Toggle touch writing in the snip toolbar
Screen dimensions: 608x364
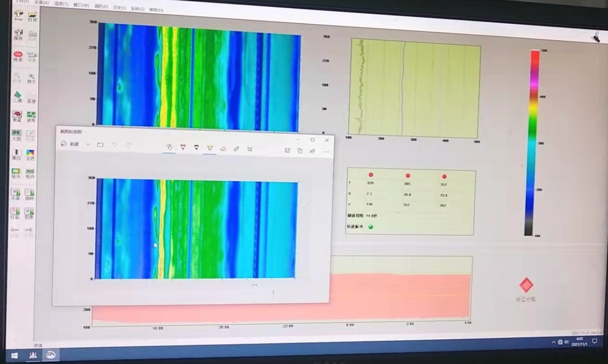[x=169, y=147]
